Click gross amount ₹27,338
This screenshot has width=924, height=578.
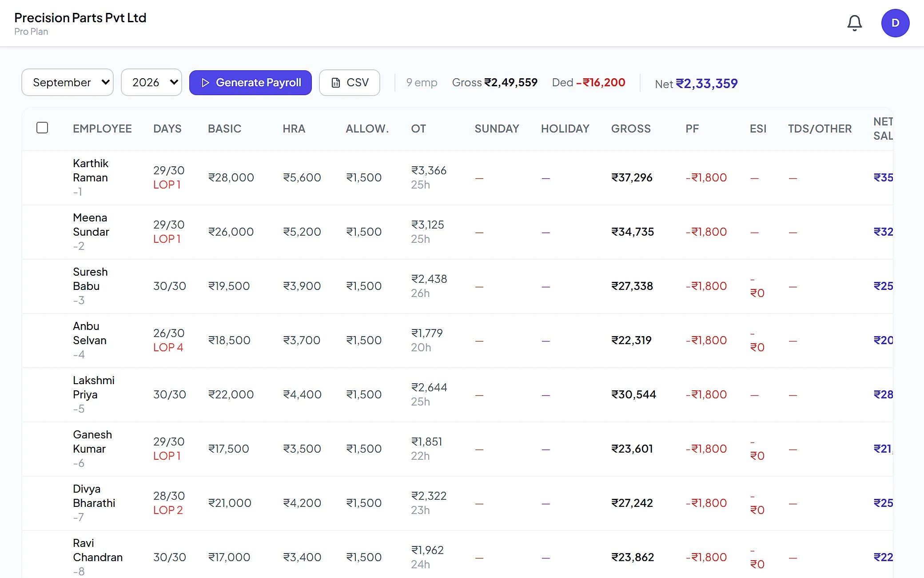click(632, 286)
